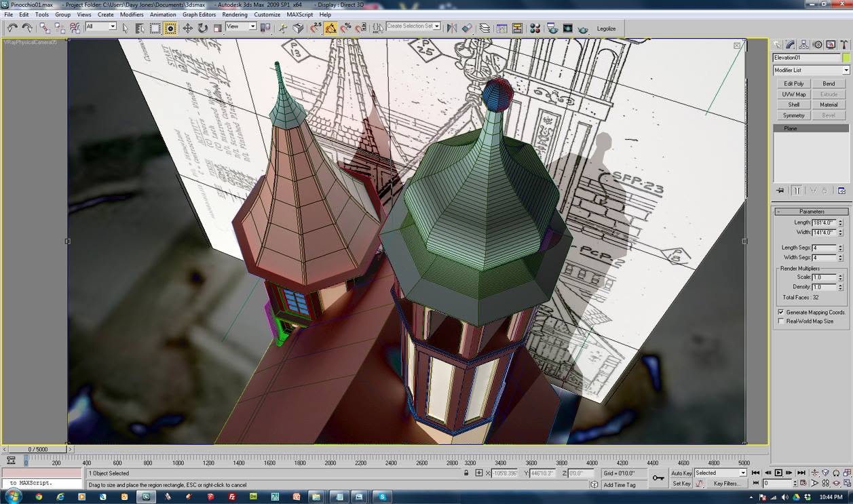853x504 pixels.
Task: Toggle the Angle Snap icon
Action: 330,28
